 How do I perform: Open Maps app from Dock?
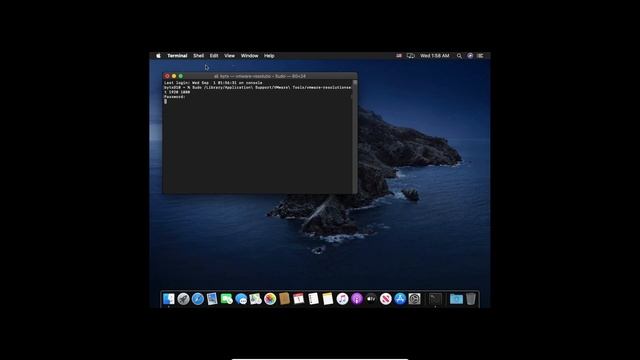coord(256,299)
